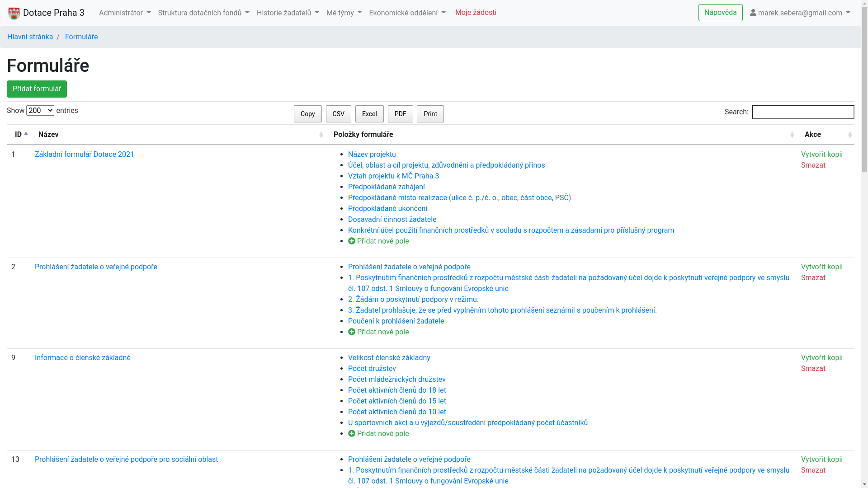Screen dimensions: 868x488
Task: Open Ekonomické oddělení menu
Action: pyautogui.click(x=407, y=13)
